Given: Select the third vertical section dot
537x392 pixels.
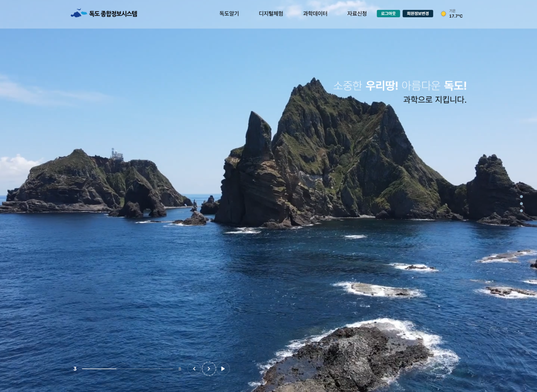Looking at the screenshot, I should (521, 211).
